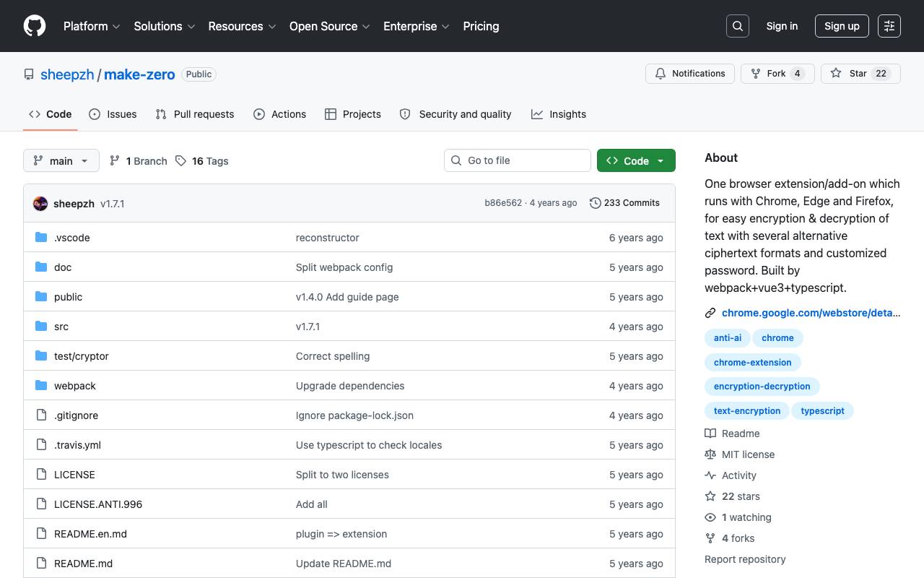
Task: Click the LICENSE file icon
Action: pos(41,475)
